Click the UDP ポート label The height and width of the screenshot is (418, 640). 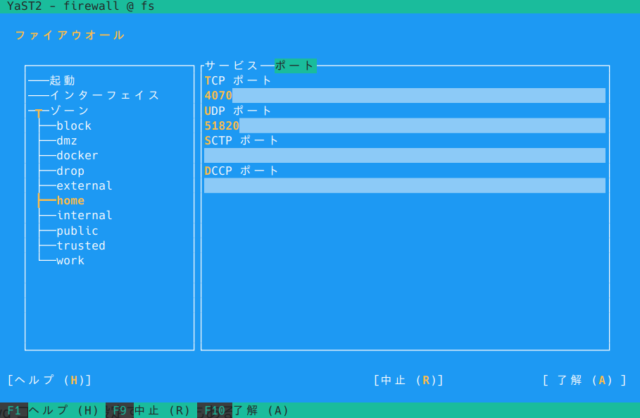tap(238, 111)
